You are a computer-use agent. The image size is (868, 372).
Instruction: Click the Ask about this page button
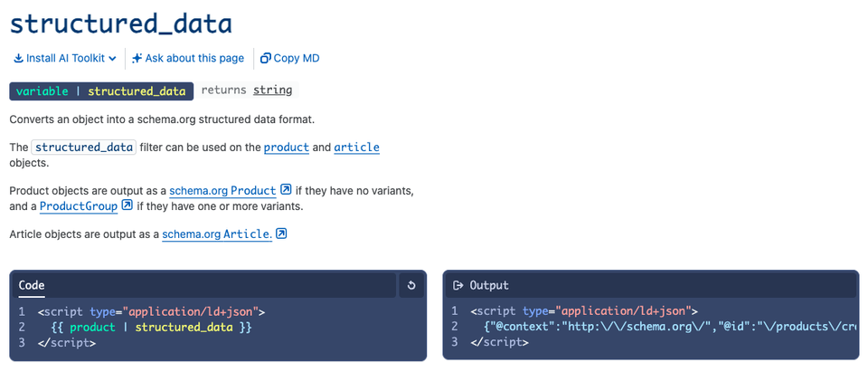click(x=188, y=58)
